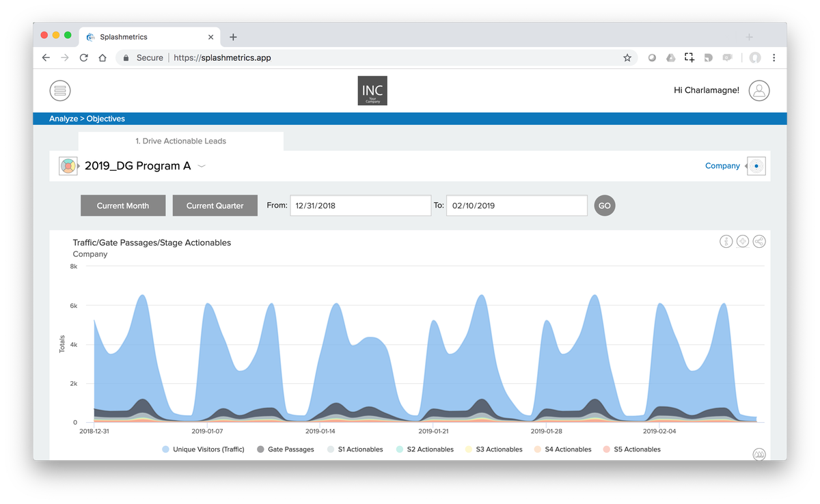Click the x-axis label 2018-12-31
The width and height of the screenshot is (820, 504).
point(94,431)
